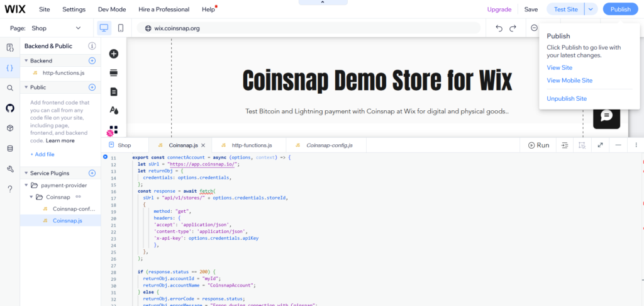Open the chat widget button

click(606, 116)
